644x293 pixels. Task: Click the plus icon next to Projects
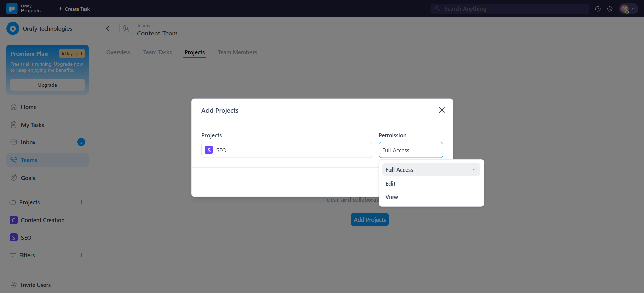tap(81, 202)
